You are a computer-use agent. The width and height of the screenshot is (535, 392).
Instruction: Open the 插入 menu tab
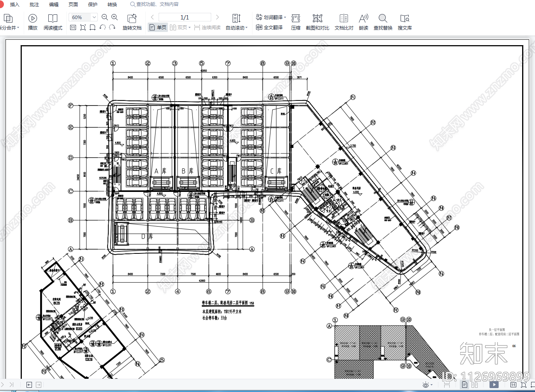click(x=14, y=5)
